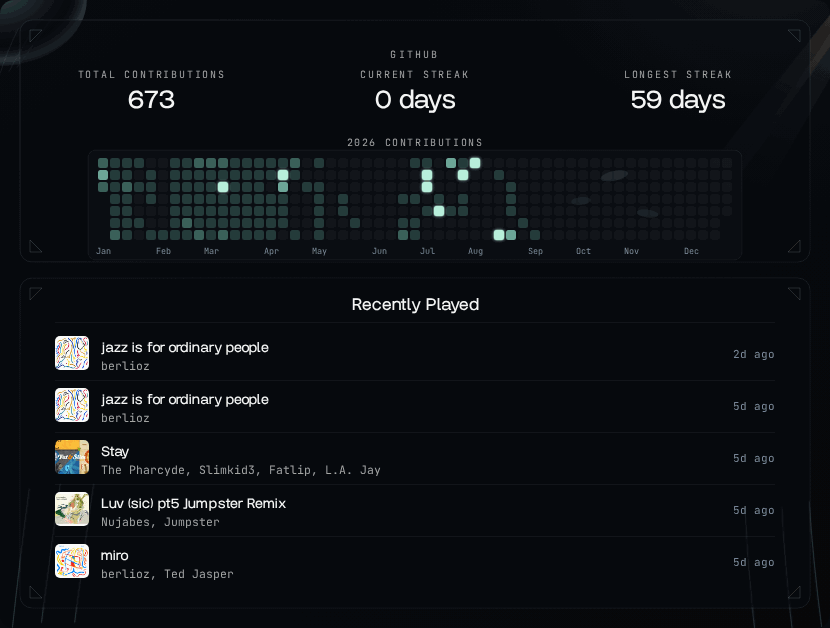830x628 pixels.
Task: Select the Feb month label on heatmap
Action: (x=164, y=251)
